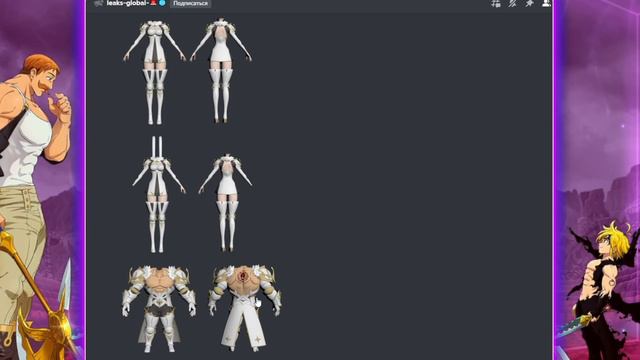
Task: Open pinned messages pin icon
Action: (x=529, y=3)
